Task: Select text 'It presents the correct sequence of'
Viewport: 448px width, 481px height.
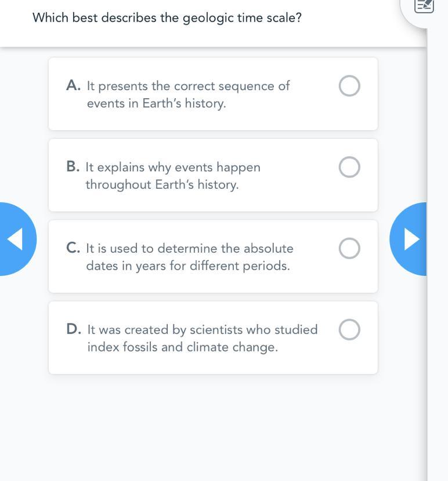Action: [x=188, y=86]
